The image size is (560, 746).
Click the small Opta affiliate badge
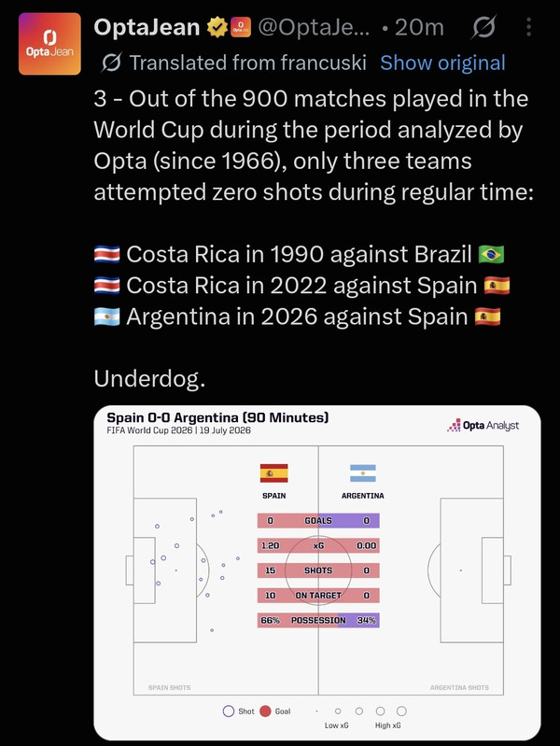(x=241, y=27)
